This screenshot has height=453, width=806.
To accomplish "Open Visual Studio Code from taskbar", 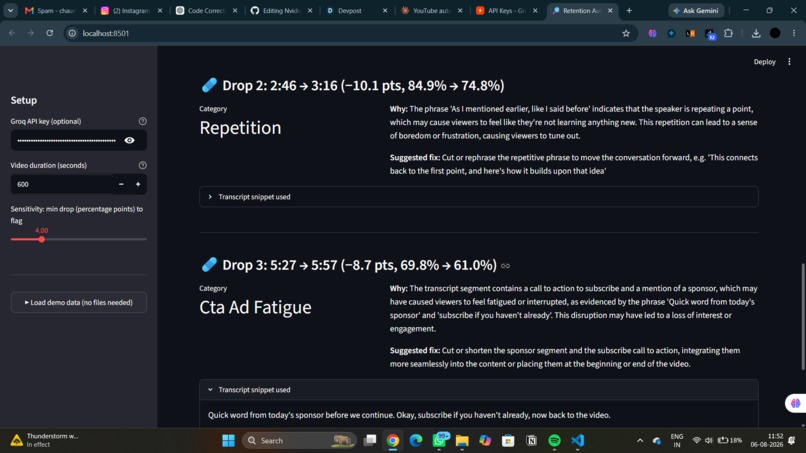I will click(x=578, y=441).
